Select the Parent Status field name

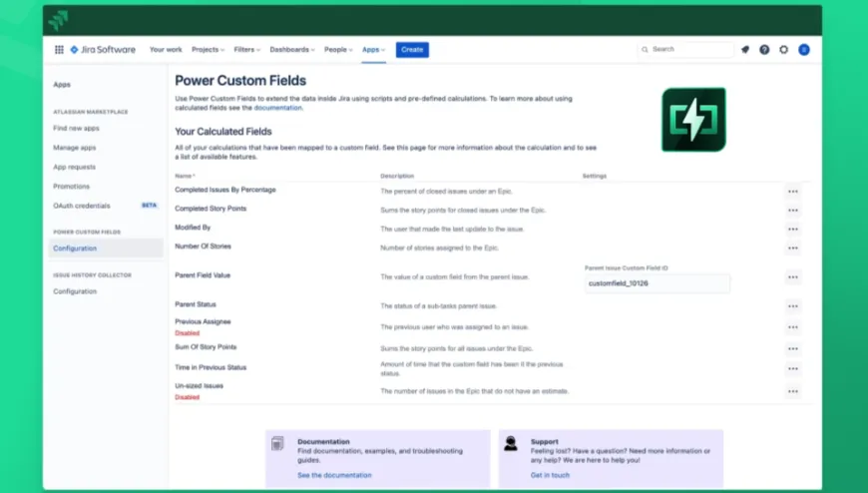pyautogui.click(x=196, y=304)
